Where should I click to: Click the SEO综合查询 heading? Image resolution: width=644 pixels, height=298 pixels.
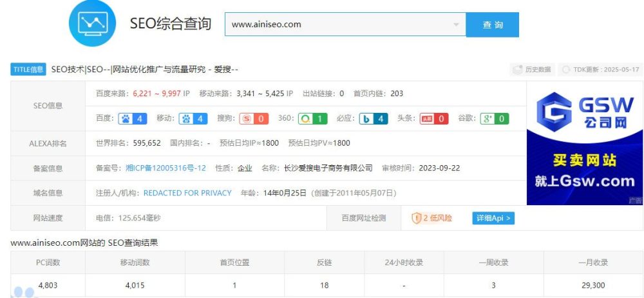(171, 23)
